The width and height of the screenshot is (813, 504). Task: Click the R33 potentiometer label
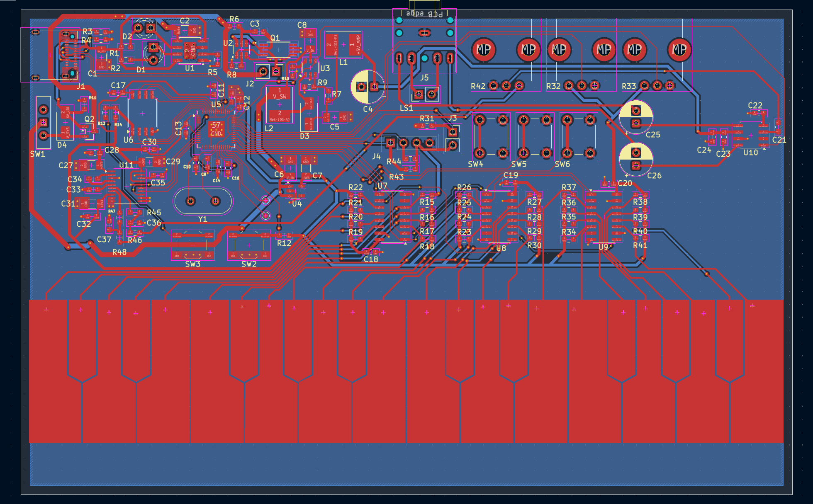(x=629, y=86)
